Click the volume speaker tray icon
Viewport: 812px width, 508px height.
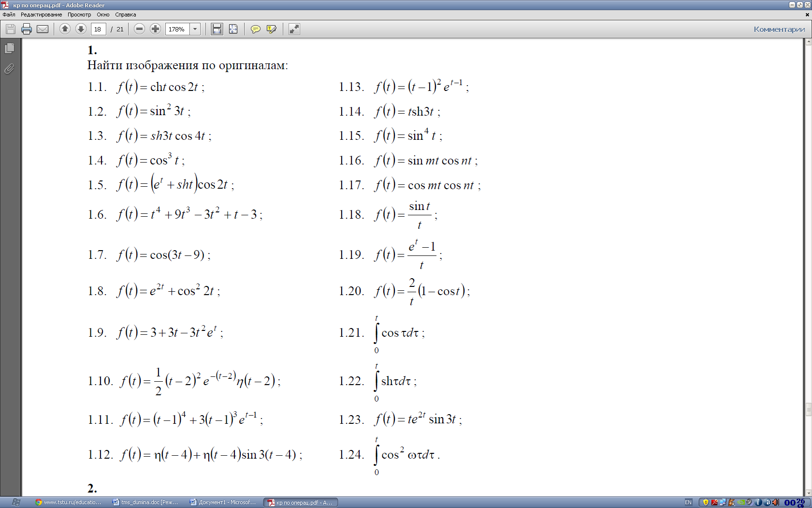776,502
